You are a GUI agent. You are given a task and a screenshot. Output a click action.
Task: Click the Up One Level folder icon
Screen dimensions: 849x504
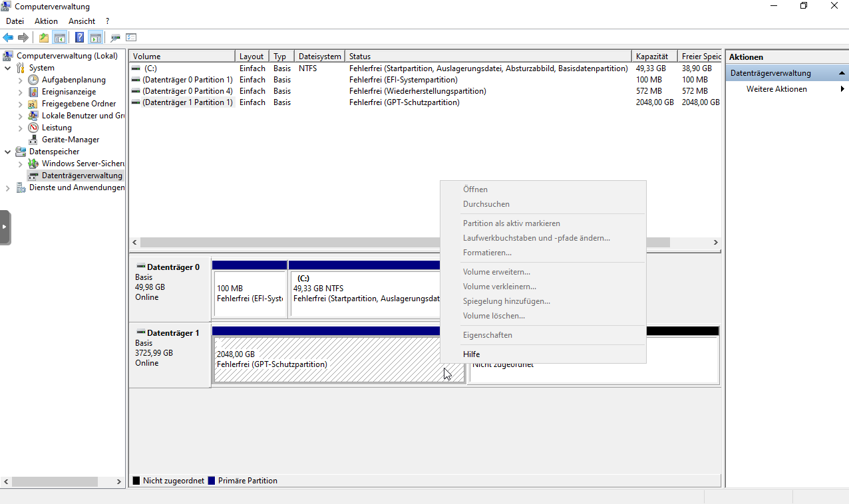tap(44, 38)
